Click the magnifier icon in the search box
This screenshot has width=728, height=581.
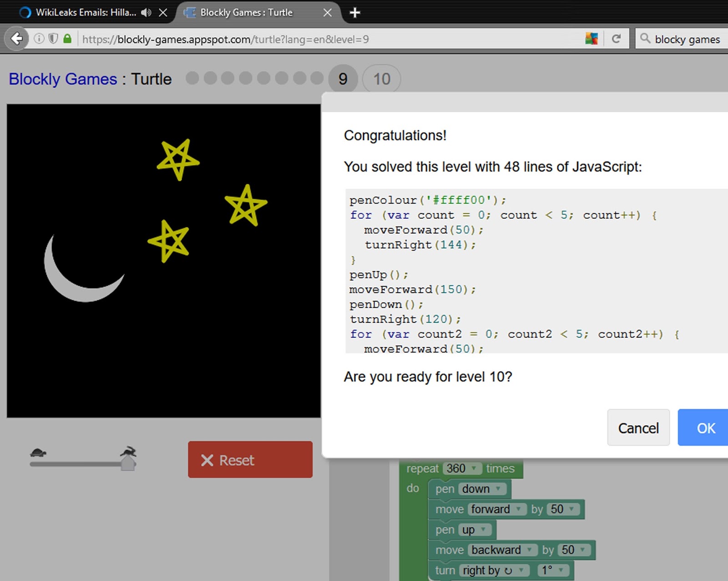(x=645, y=39)
